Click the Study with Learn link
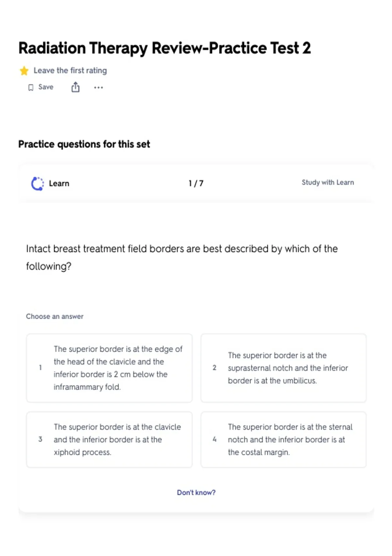The width and height of the screenshot is (392, 556). tap(328, 182)
